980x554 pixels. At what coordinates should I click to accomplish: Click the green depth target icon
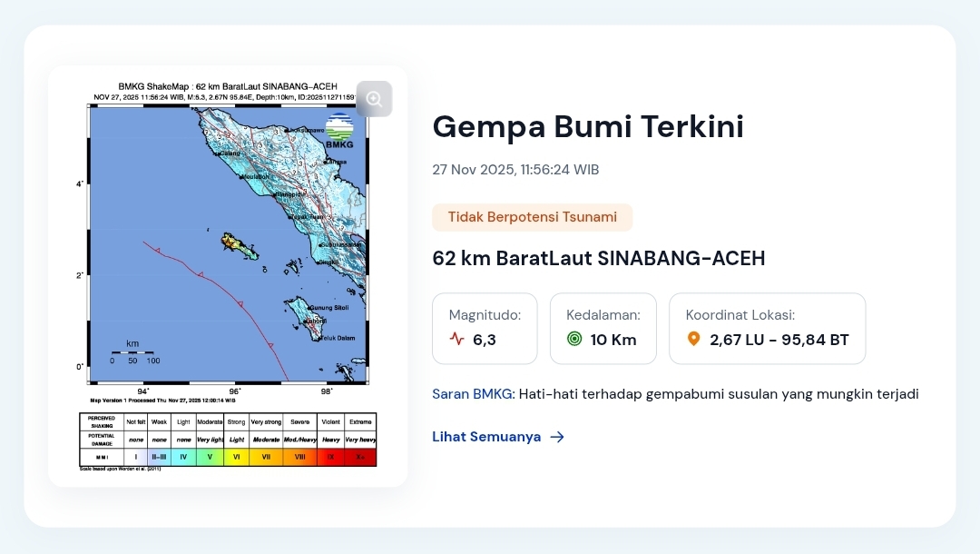(574, 340)
